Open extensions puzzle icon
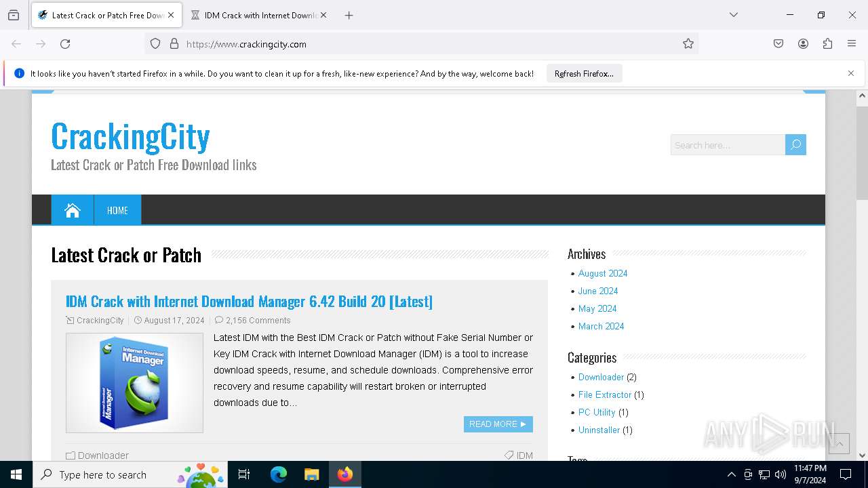This screenshot has width=868, height=488. [x=827, y=44]
